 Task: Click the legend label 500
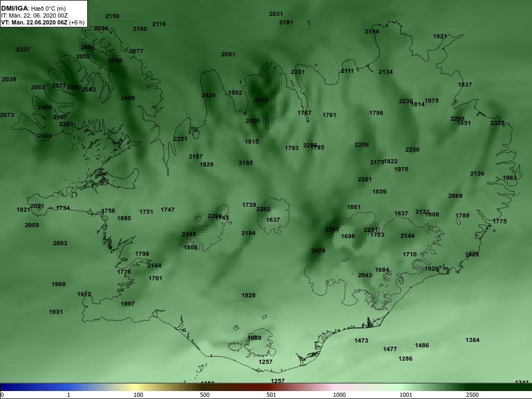click(205, 395)
